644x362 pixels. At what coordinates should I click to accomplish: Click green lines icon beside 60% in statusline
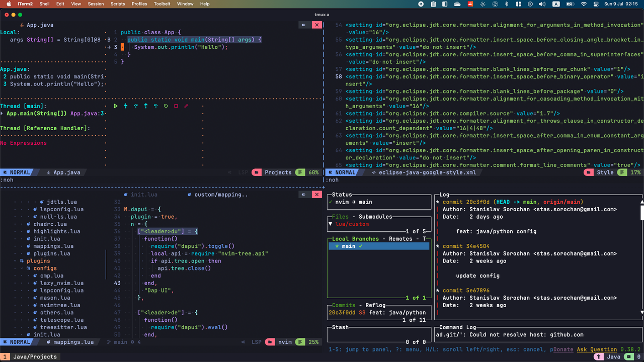click(300, 172)
